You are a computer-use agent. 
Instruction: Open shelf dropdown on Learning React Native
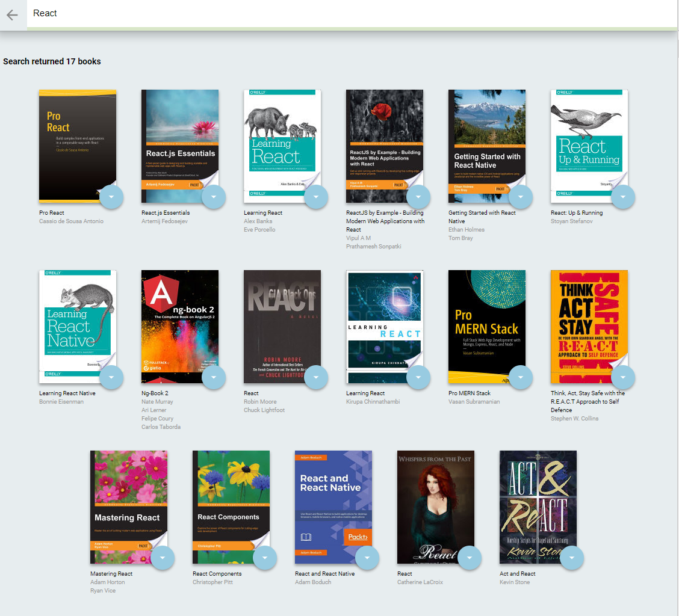[x=111, y=377]
